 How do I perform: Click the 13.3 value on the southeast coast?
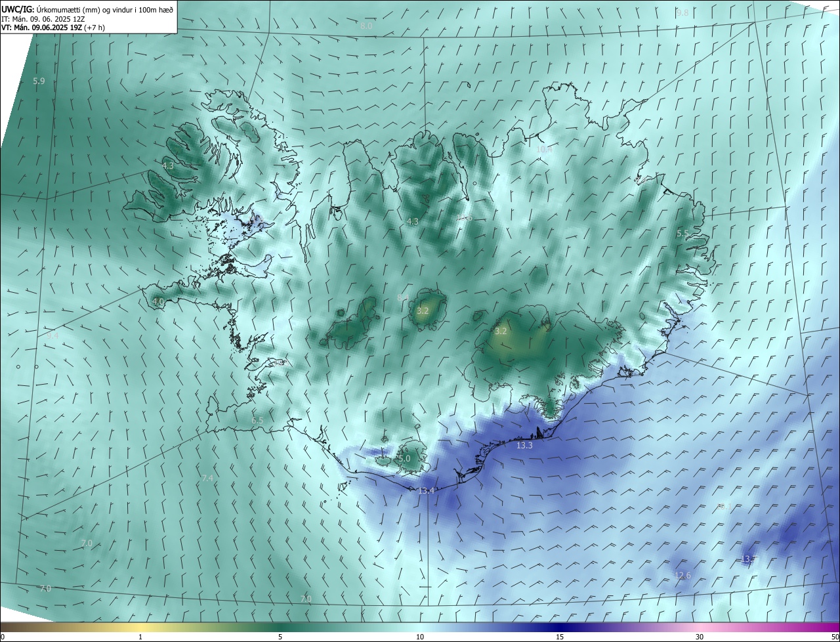click(x=524, y=446)
